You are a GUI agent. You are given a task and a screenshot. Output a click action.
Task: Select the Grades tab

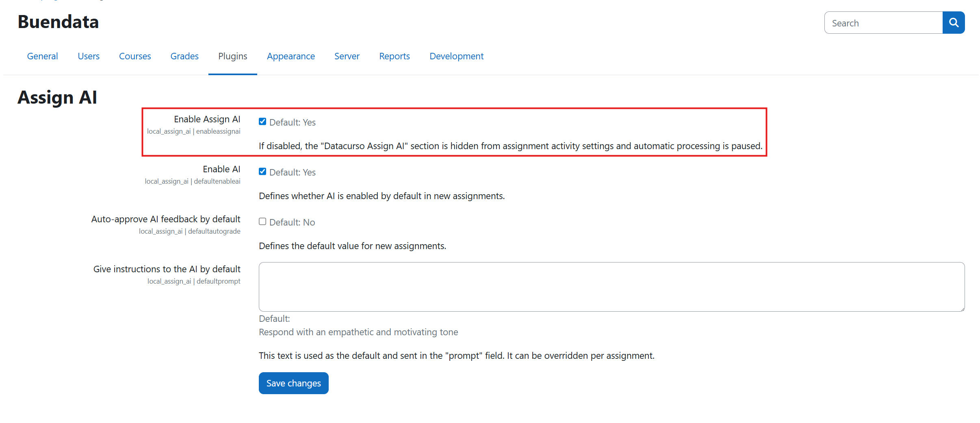(184, 56)
